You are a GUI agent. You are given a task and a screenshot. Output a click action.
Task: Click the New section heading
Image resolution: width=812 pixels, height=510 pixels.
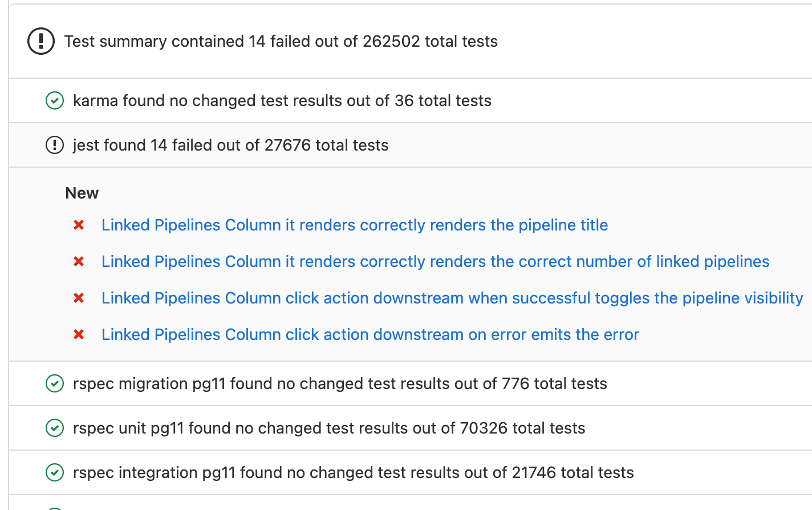click(82, 193)
